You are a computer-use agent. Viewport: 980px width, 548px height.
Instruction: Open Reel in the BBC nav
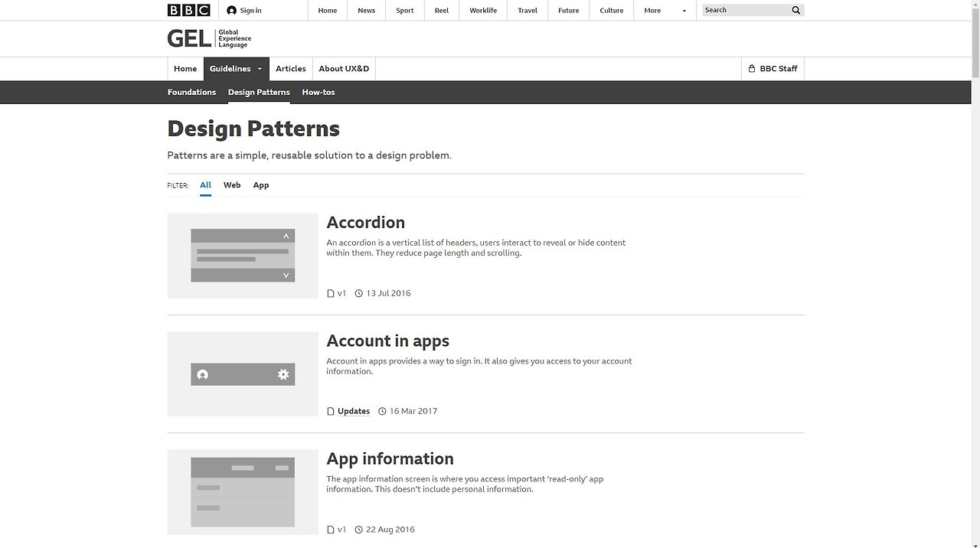point(442,11)
